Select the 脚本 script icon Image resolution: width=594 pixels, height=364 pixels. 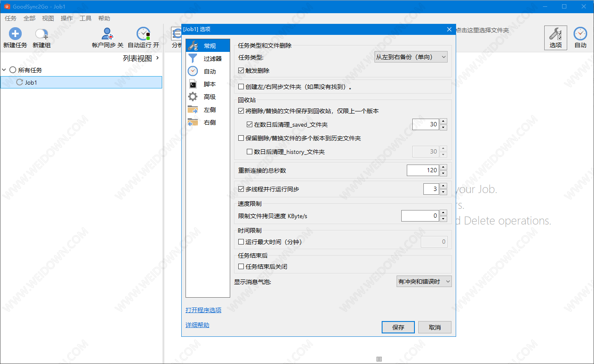[x=193, y=84]
